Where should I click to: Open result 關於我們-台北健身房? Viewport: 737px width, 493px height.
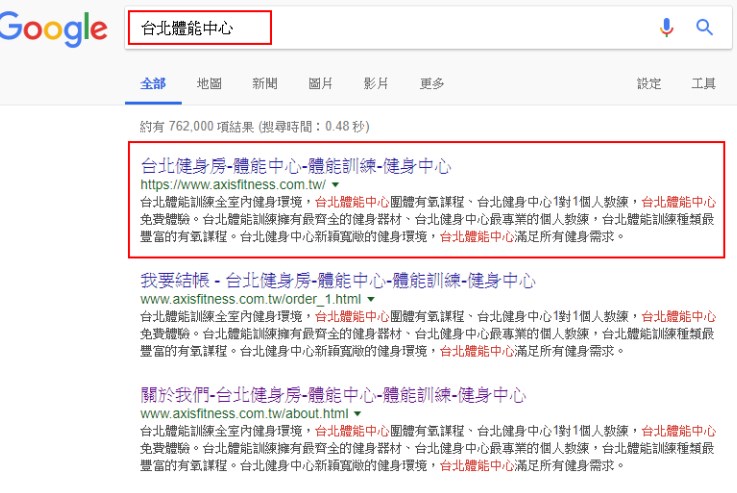(x=333, y=395)
